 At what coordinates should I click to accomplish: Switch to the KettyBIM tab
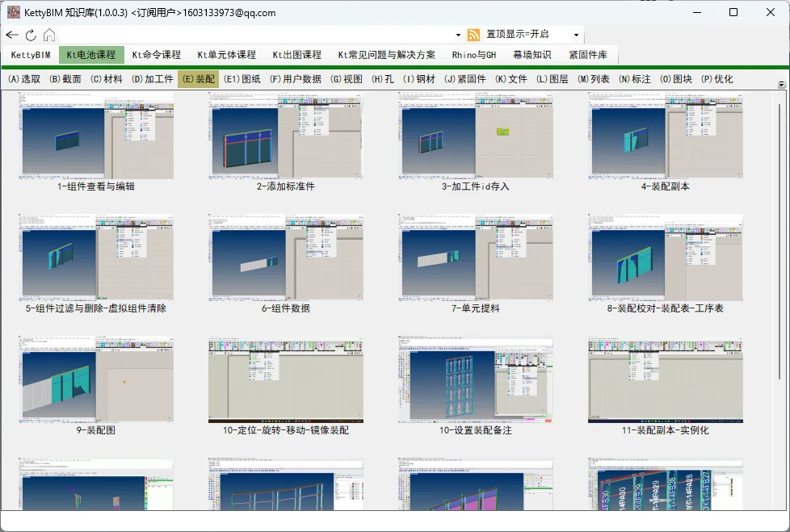pyautogui.click(x=31, y=55)
